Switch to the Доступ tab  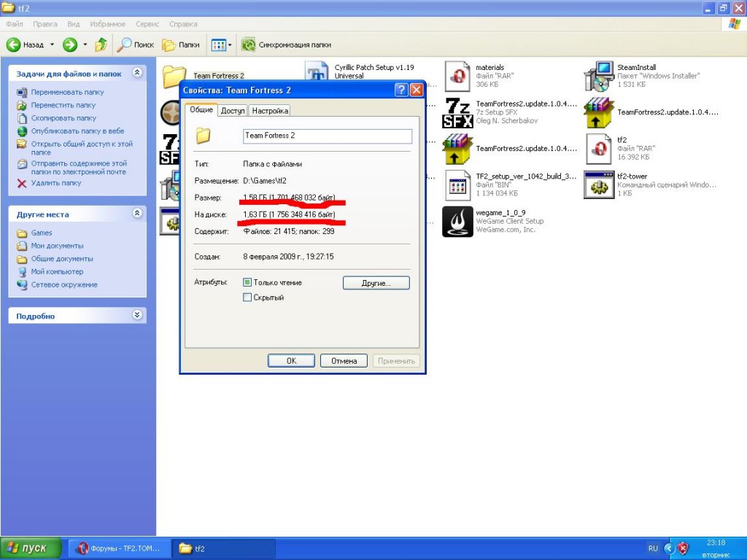(x=233, y=111)
